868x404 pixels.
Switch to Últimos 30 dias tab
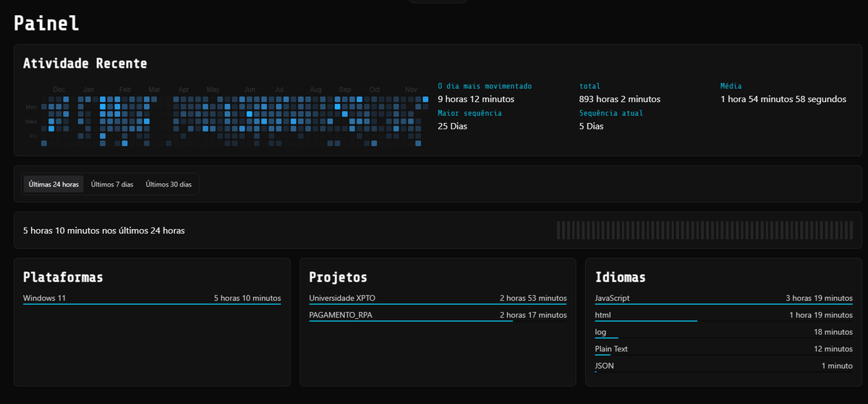pyautogui.click(x=169, y=184)
